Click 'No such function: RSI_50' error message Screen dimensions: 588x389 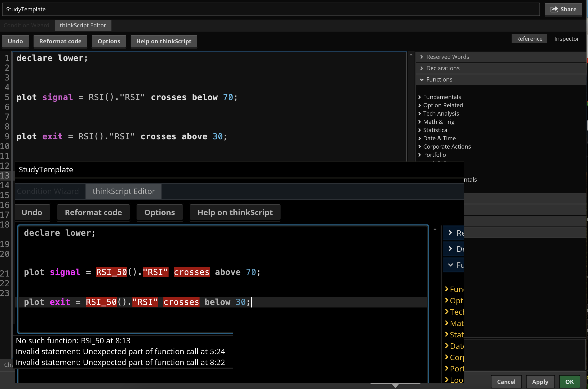73,341
